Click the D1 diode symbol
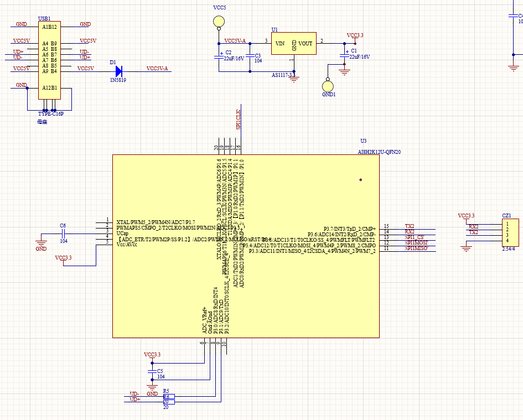Image resolution: width=523 pixels, height=420 pixels. point(119,71)
